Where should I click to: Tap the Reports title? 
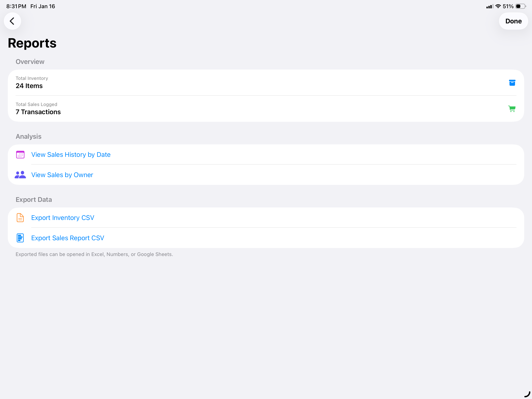point(32,43)
